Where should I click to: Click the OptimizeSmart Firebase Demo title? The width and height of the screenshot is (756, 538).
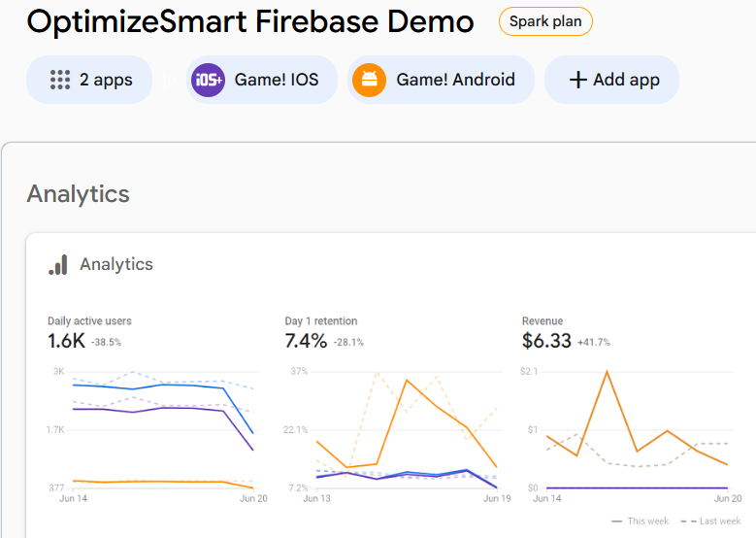pyautogui.click(x=250, y=21)
